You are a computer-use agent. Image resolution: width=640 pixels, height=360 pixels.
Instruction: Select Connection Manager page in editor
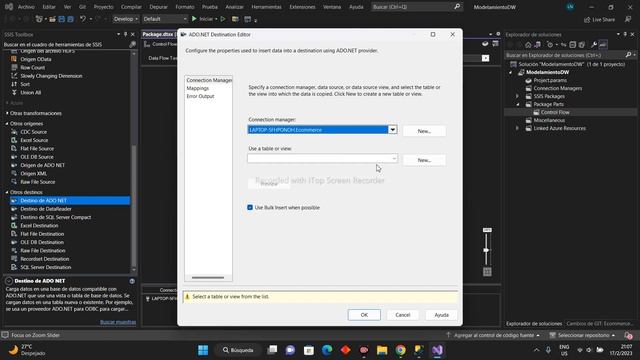pyautogui.click(x=209, y=80)
